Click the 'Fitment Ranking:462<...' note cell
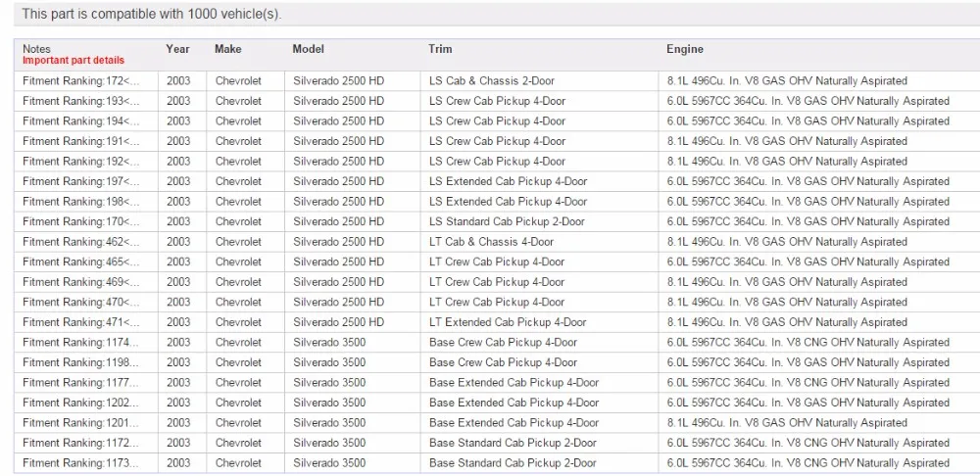Screen dimensions: 980x476 86,242
